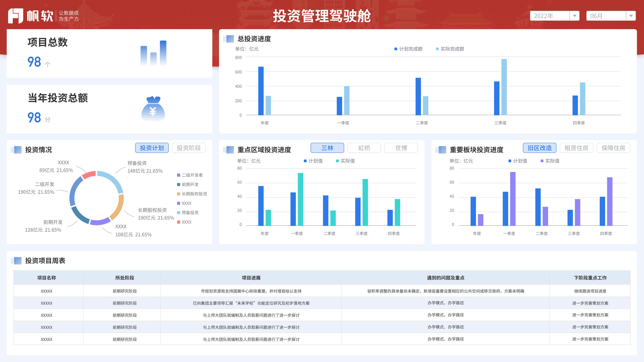Viewport: 644px width, 362px height.
Task: Click the 下阶段重点工作 column header
Action: coord(590,278)
